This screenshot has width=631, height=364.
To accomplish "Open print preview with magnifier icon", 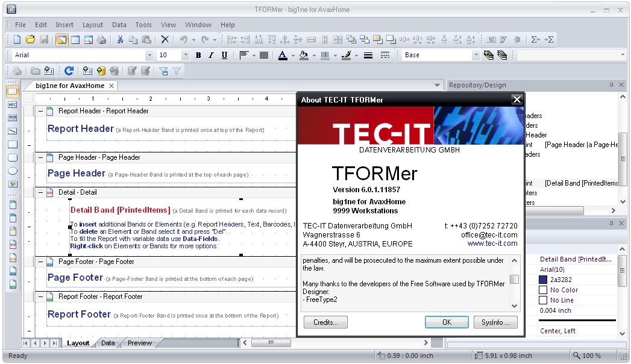I will pos(89,39).
